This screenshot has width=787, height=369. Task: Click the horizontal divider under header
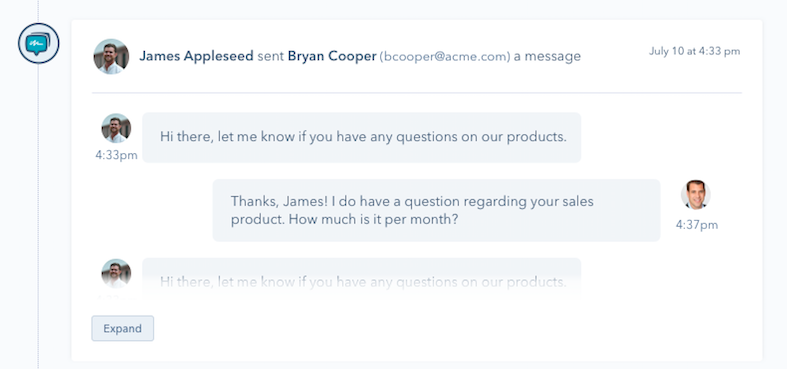[x=417, y=93]
